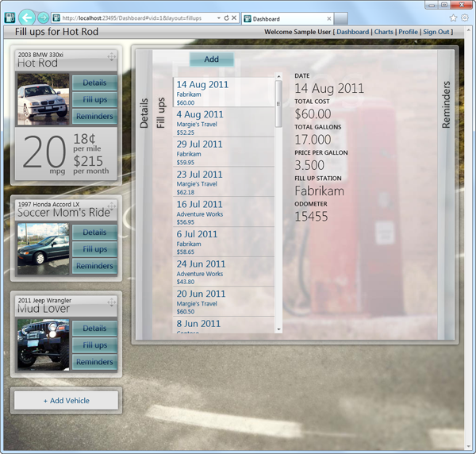Open Details for Mud Lover
This screenshot has width=476, height=454.
coord(94,329)
